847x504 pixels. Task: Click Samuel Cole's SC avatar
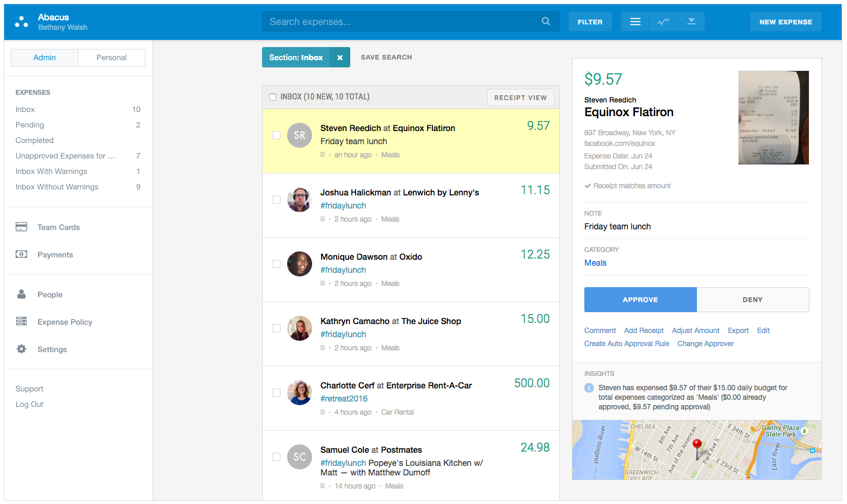point(300,457)
